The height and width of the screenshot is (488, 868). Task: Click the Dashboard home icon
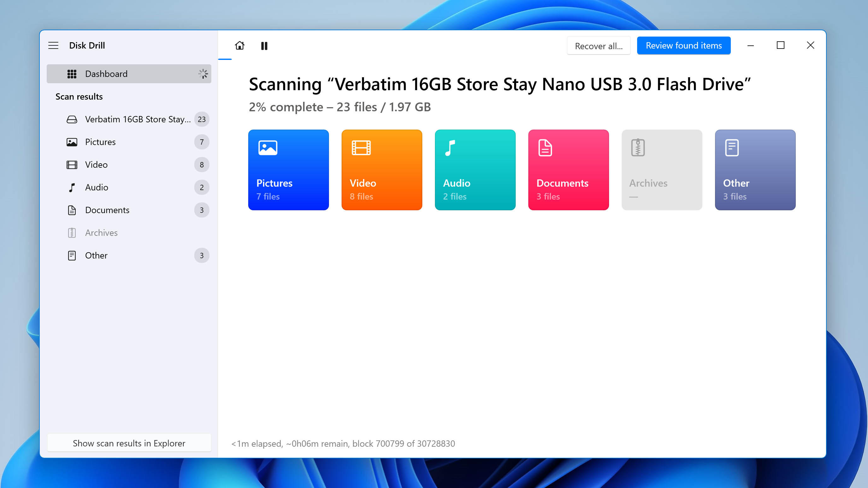pos(240,45)
